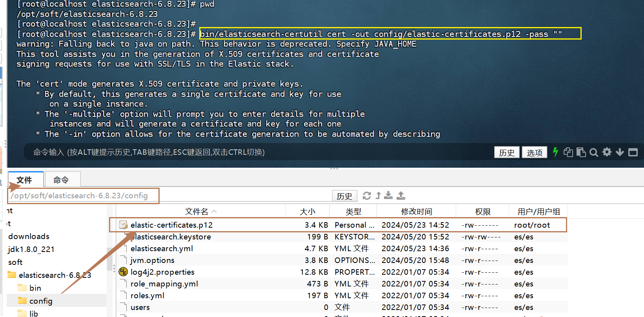This screenshot has height=317, width=644.
Task: Click the 历史 button in command bar
Action: (x=507, y=152)
